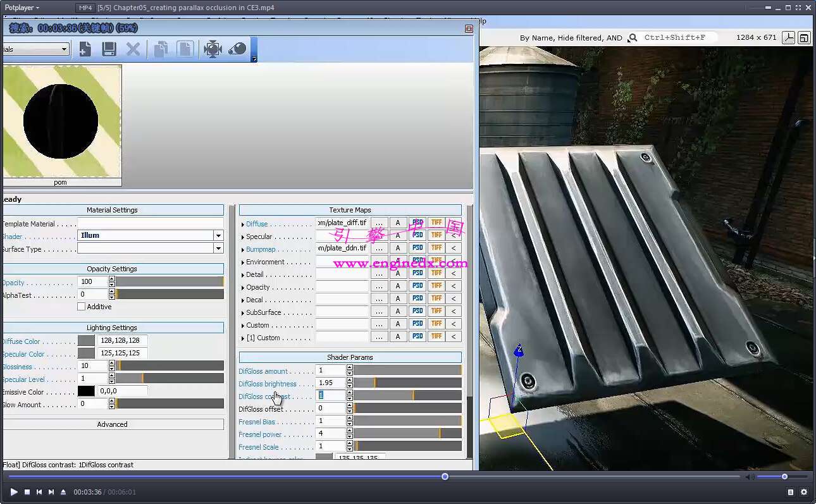
Task: Expand the Specular texture map row
Action: coord(243,237)
